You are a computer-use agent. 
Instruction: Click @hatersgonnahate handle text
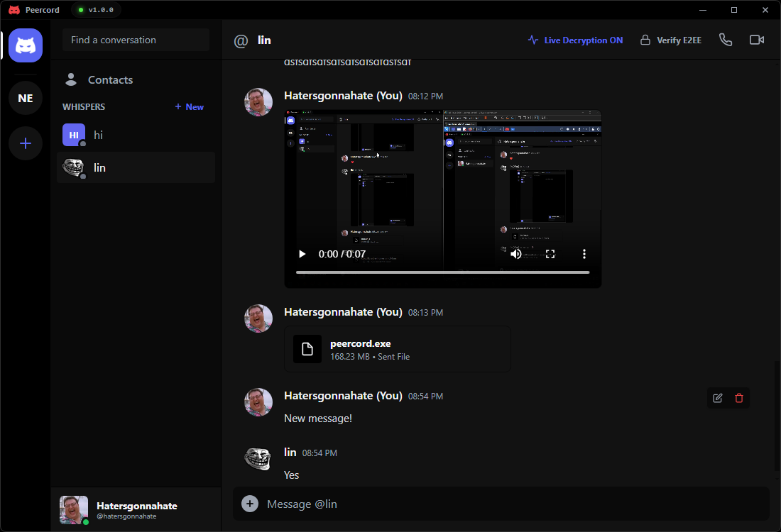click(x=126, y=516)
